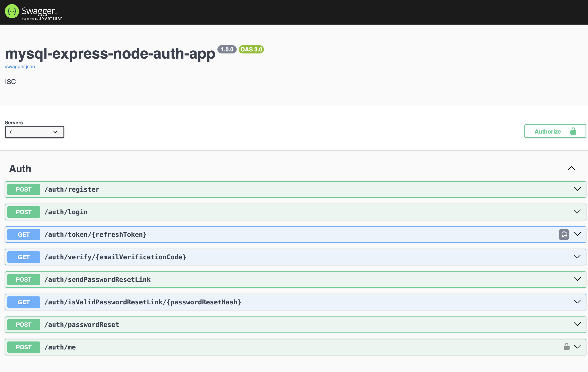This screenshot has width=588, height=372.
Task: Open the /auth/isValidPasswordResetLink endpoint path
Action: pos(143,302)
